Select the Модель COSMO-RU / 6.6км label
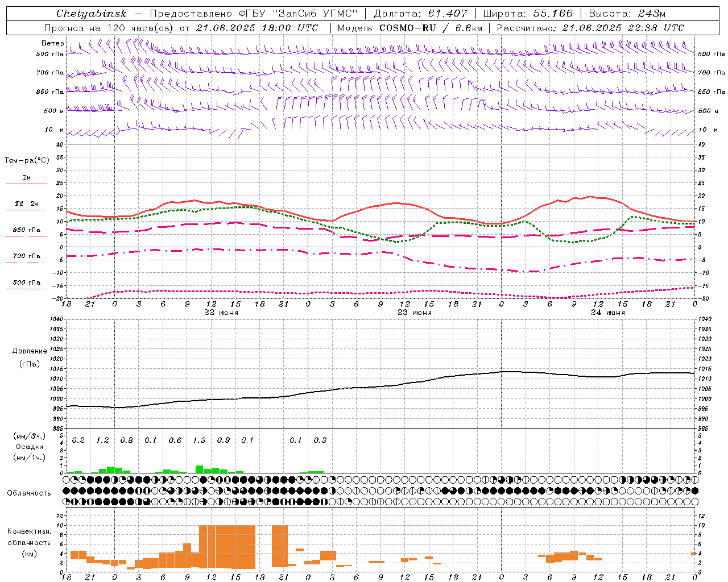The image size is (728, 582). coord(410,28)
